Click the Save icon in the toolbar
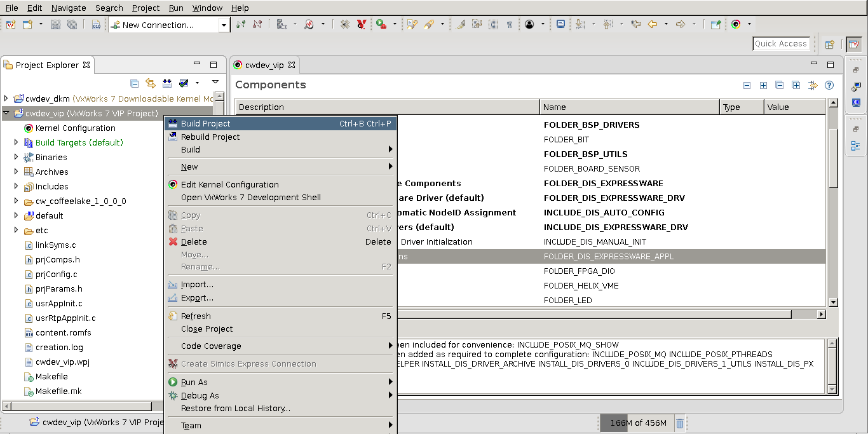The height and width of the screenshot is (434, 868). 56,25
